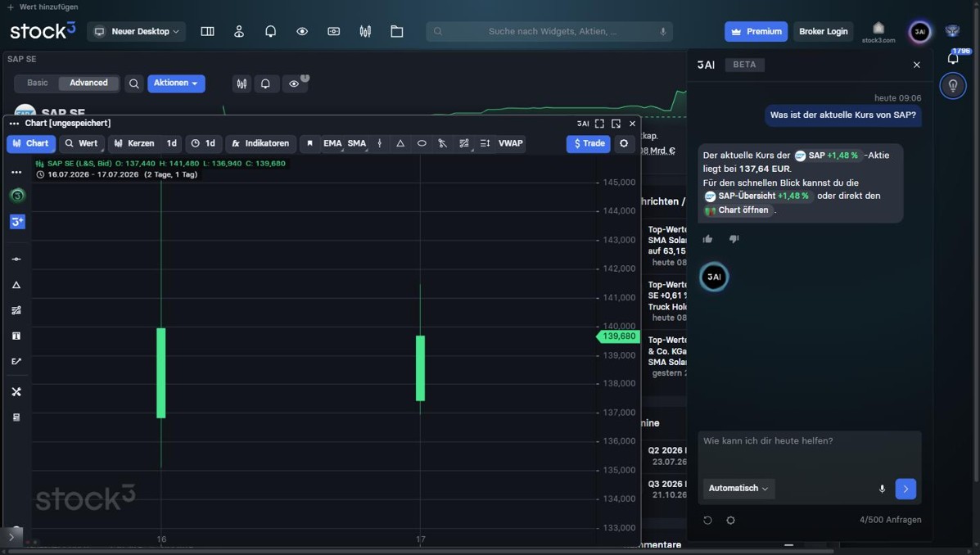Open the layout columns icon in top bar
Viewport: 980px width, 555px height.
(x=207, y=31)
